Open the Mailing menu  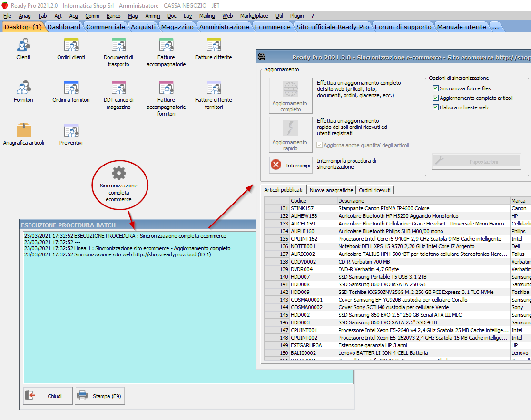click(x=207, y=16)
